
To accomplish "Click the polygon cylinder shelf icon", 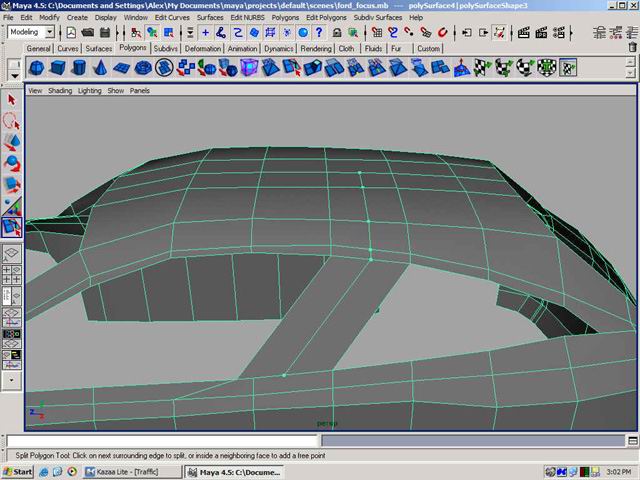I will tap(80, 68).
